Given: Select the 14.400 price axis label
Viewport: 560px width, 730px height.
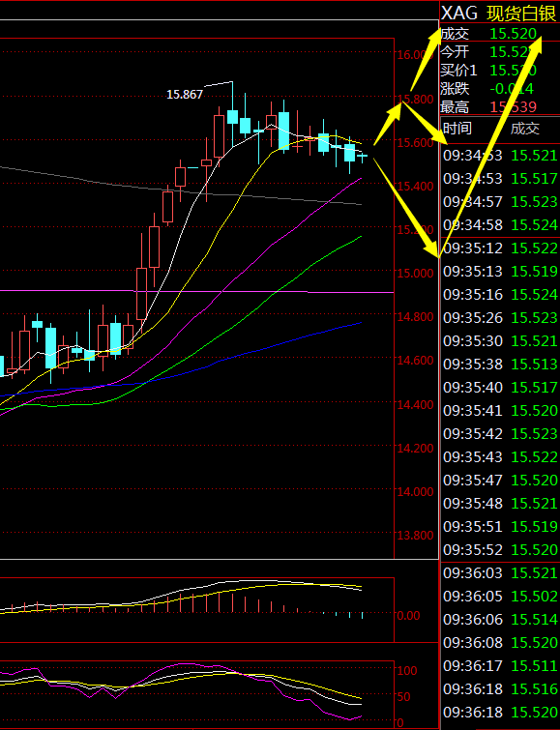Looking at the screenshot, I should [415, 404].
